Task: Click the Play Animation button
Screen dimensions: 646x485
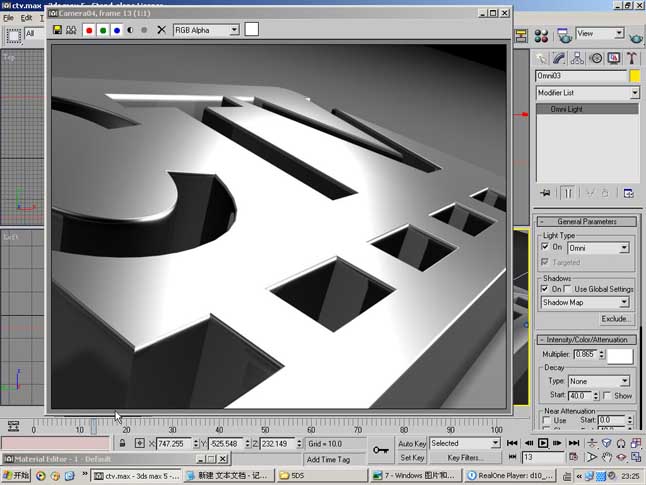Action: pyautogui.click(x=543, y=443)
